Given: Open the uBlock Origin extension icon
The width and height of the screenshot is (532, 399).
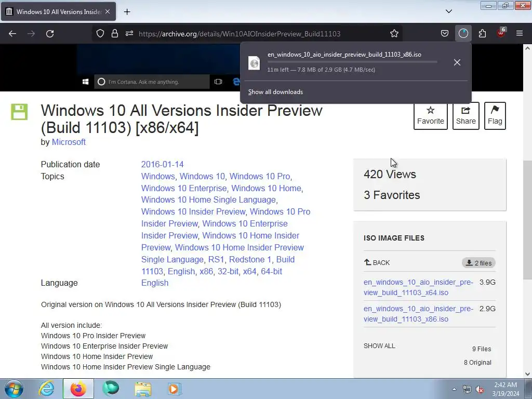Looking at the screenshot, I should pyautogui.click(x=501, y=33).
